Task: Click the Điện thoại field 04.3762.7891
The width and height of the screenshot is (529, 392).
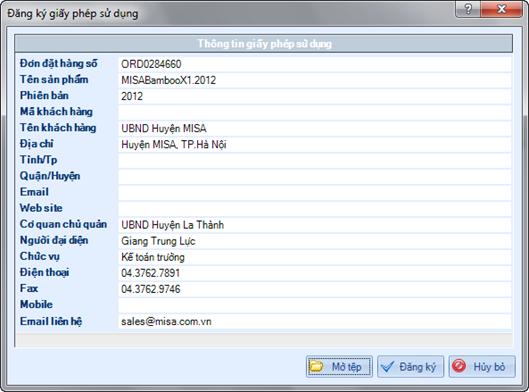Action: pyautogui.click(x=315, y=273)
